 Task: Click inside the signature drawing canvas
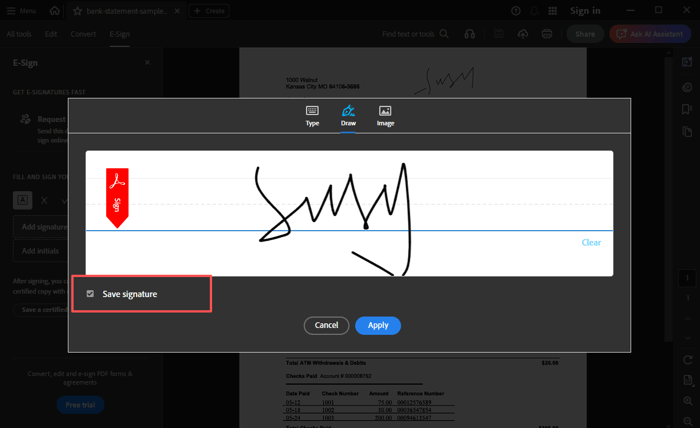(349, 213)
